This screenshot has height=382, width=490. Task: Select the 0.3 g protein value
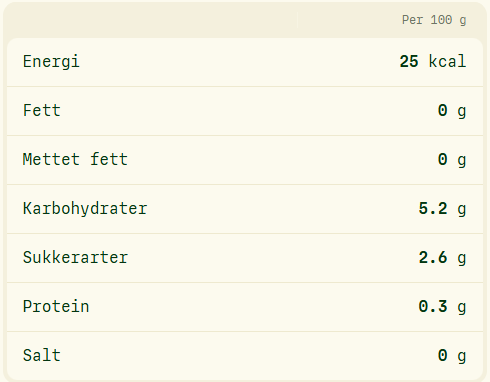point(442,307)
